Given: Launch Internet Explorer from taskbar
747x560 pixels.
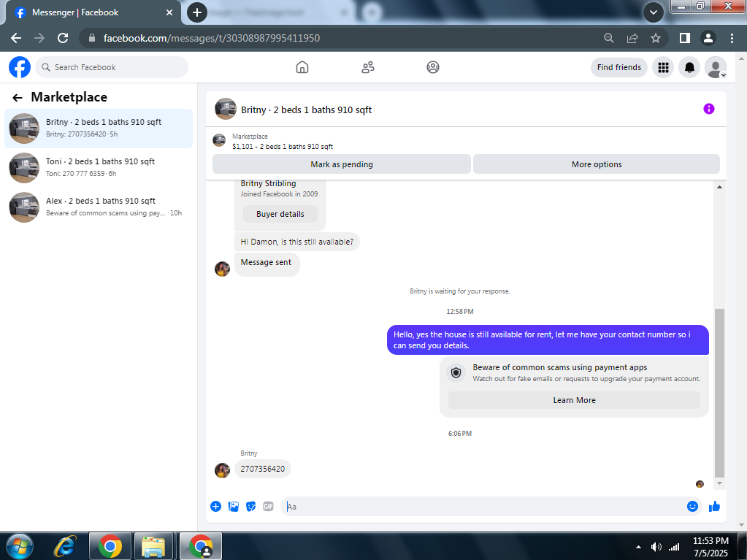Looking at the screenshot, I should [x=66, y=546].
